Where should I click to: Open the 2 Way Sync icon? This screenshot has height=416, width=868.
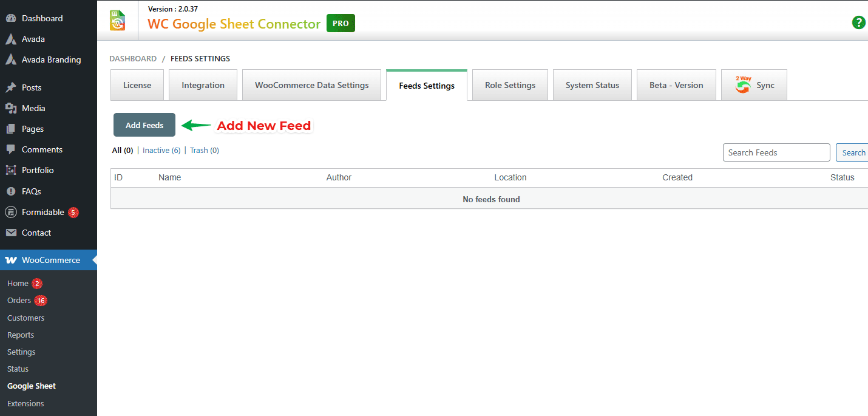[743, 84]
